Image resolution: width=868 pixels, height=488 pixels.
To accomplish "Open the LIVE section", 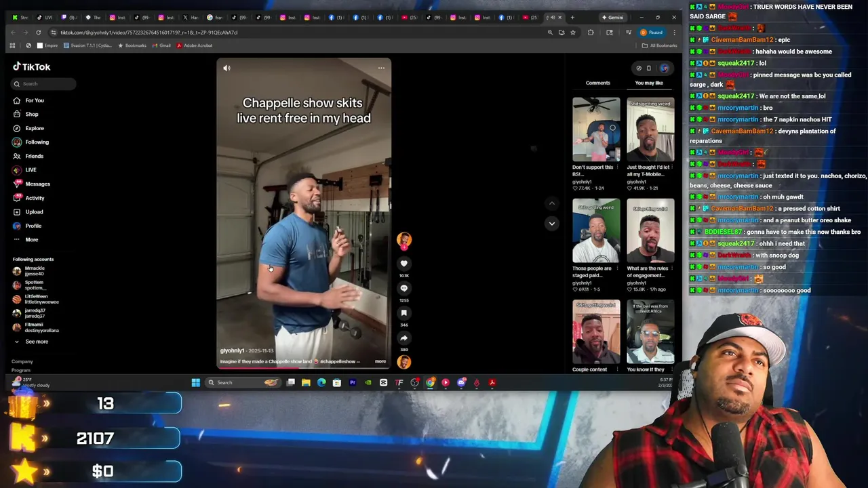I will pos(25,169).
